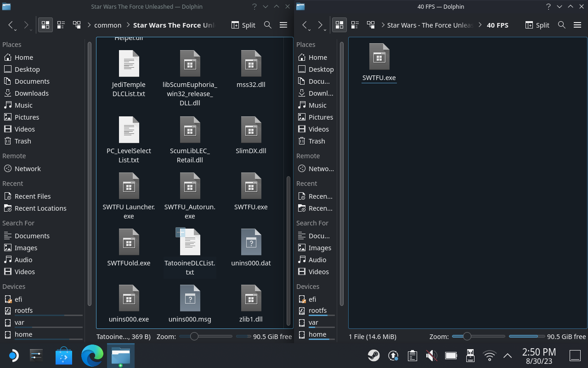
Task: Switch left pane to Compact view mode
Action: click(61, 25)
